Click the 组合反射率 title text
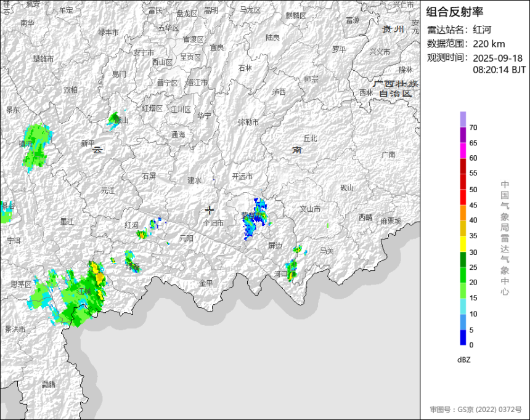This screenshot has width=530, height=420. point(454,12)
